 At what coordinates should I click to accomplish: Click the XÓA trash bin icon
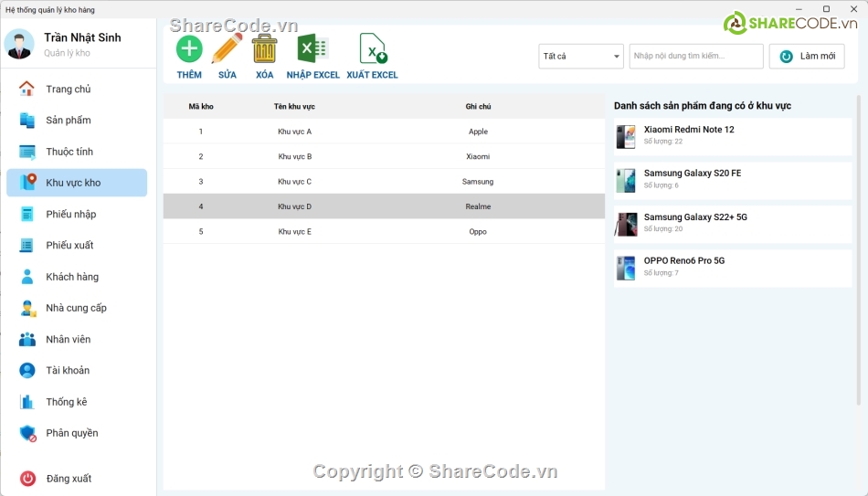coord(264,49)
